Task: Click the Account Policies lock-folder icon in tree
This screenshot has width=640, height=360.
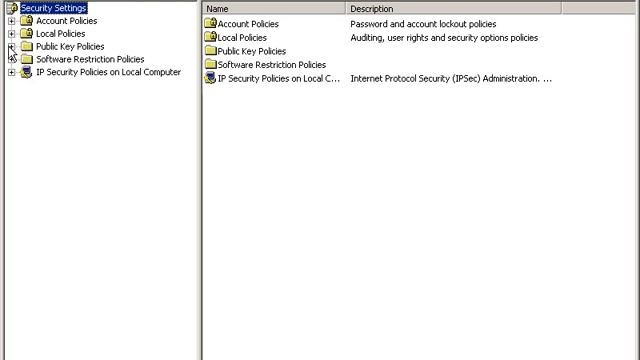Action: 27,20
